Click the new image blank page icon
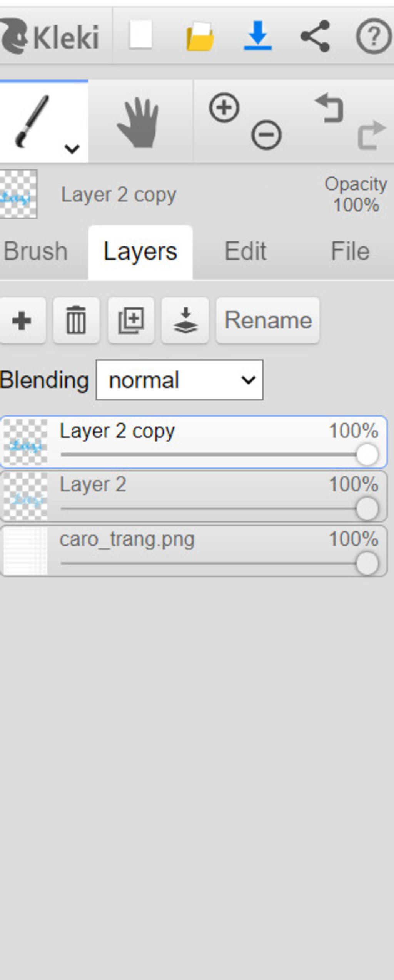Screen dimensions: 394x980 coord(140,35)
